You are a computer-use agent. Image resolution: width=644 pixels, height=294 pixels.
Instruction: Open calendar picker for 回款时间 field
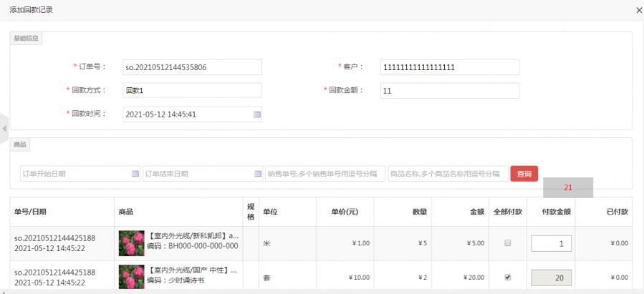(256, 114)
